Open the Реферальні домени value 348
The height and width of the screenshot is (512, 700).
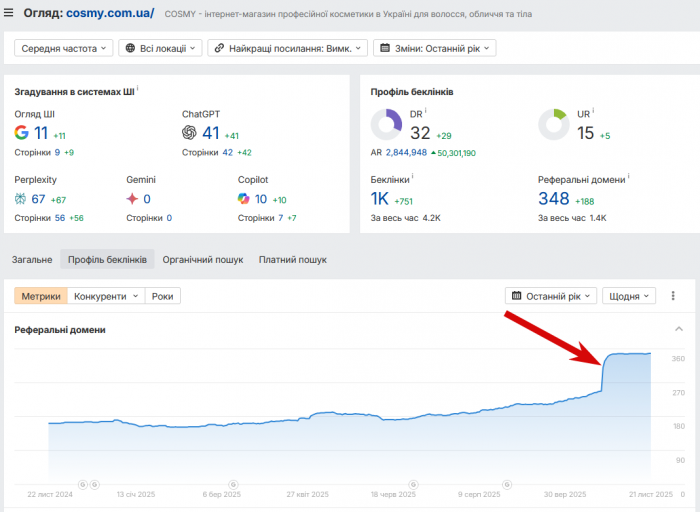[x=554, y=199]
